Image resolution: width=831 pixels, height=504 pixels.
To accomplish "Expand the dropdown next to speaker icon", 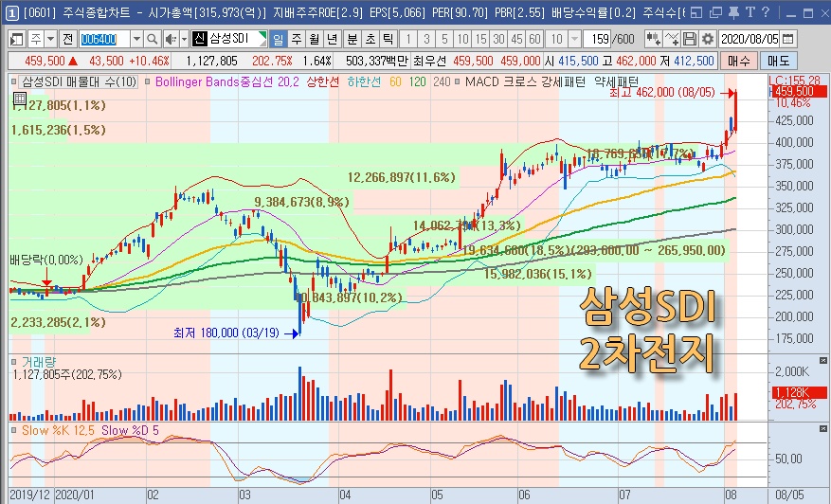I will pyautogui.click(x=184, y=39).
